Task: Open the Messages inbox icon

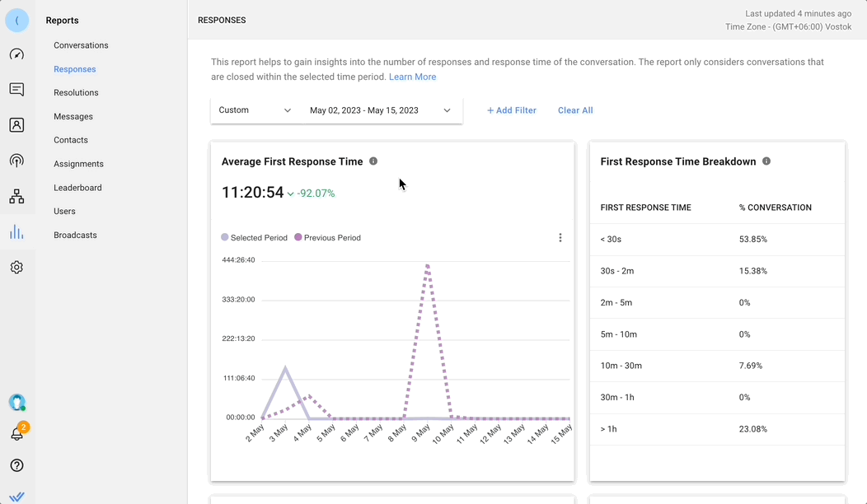Action: pyautogui.click(x=16, y=90)
